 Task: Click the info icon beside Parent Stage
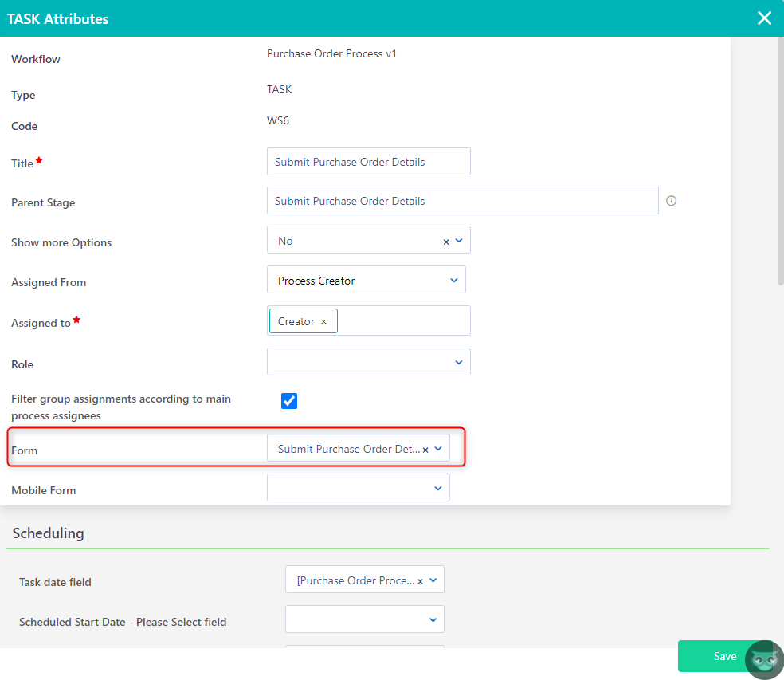pyautogui.click(x=671, y=200)
